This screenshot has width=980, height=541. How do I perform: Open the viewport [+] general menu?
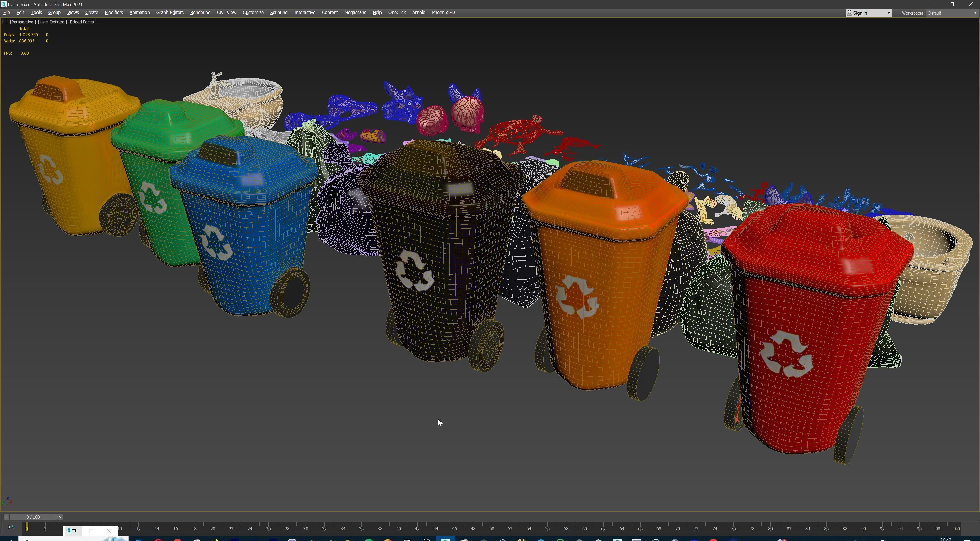click(x=5, y=22)
